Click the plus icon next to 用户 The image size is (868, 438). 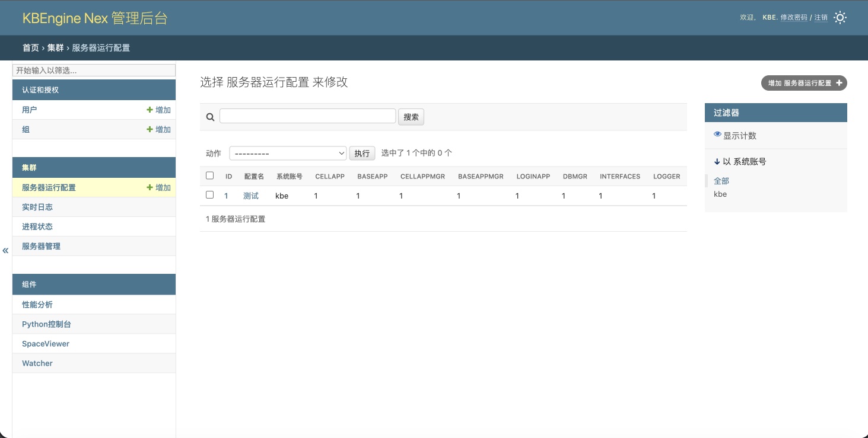150,110
